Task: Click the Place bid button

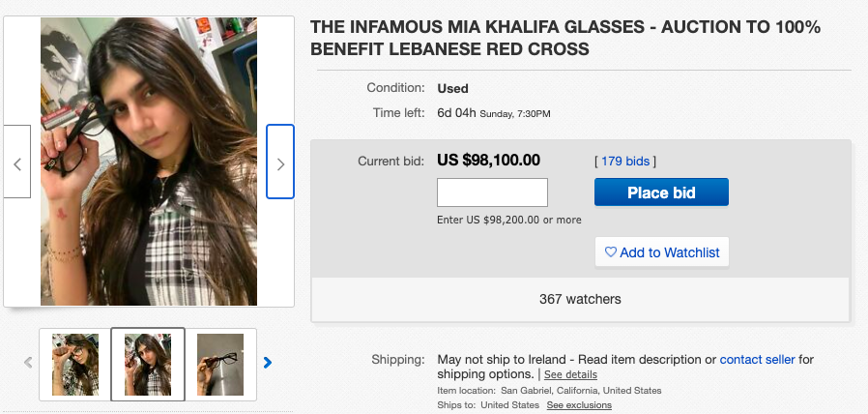Action: 661,192
